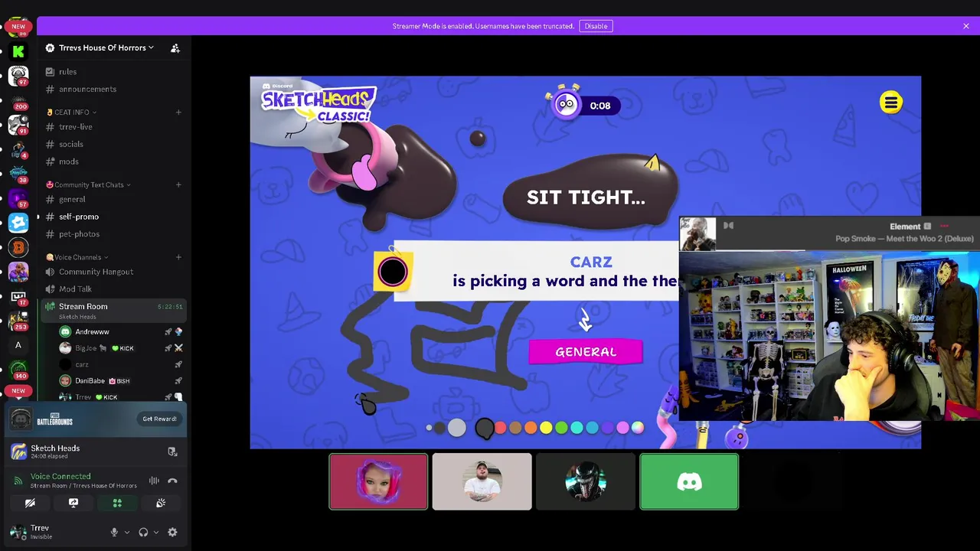Open the activities launcher button
The height and width of the screenshot is (551, 980).
coord(117,503)
